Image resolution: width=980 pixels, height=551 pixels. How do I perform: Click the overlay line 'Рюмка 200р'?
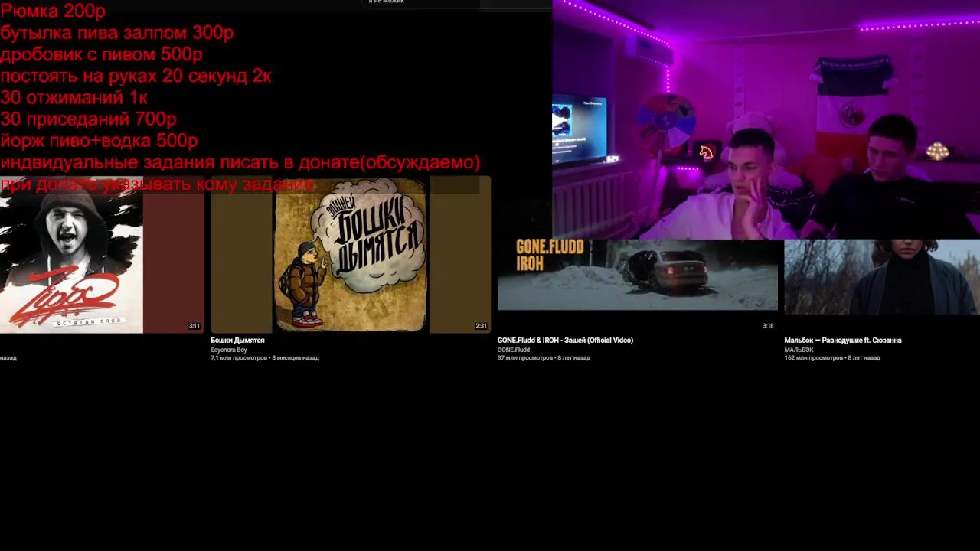[x=53, y=11]
